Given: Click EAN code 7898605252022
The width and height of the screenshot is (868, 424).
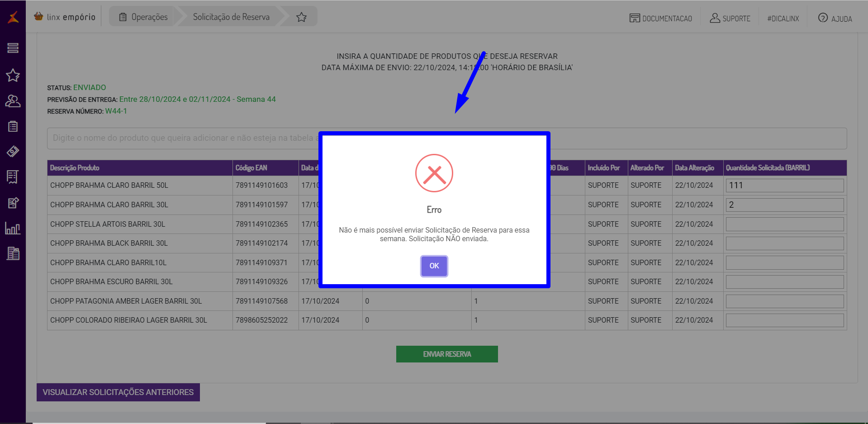Looking at the screenshot, I should click(261, 320).
